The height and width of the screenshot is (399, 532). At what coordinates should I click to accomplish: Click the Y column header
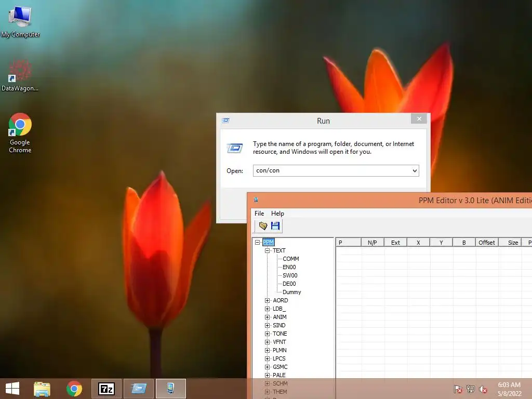(441, 242)
